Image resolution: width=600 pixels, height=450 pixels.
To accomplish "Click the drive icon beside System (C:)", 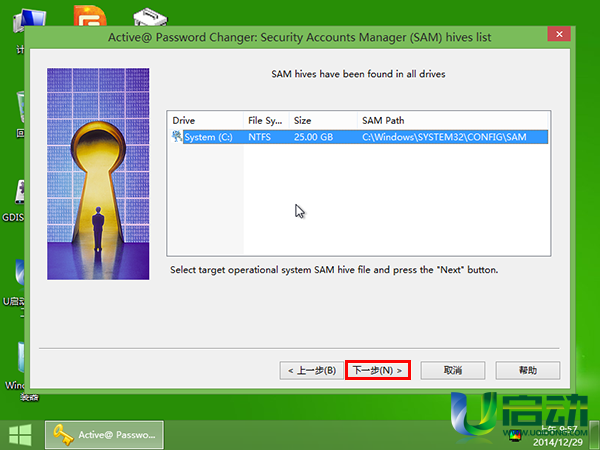I will (x=176, y=136).
